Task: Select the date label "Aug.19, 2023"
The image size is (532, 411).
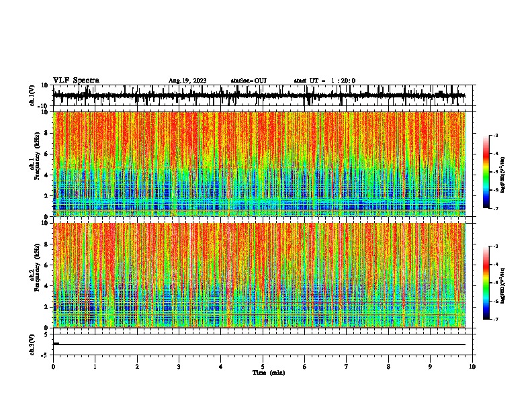Action: pos(187,81)
